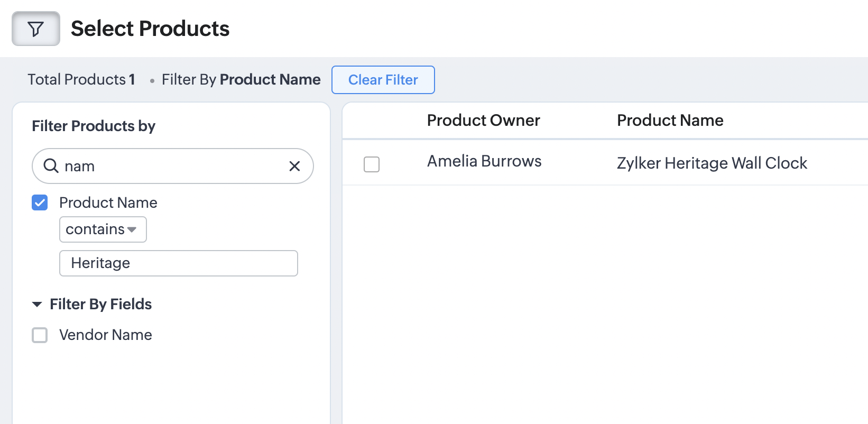Toggle the funnel filter panel icon

click(x=36, y=29)
